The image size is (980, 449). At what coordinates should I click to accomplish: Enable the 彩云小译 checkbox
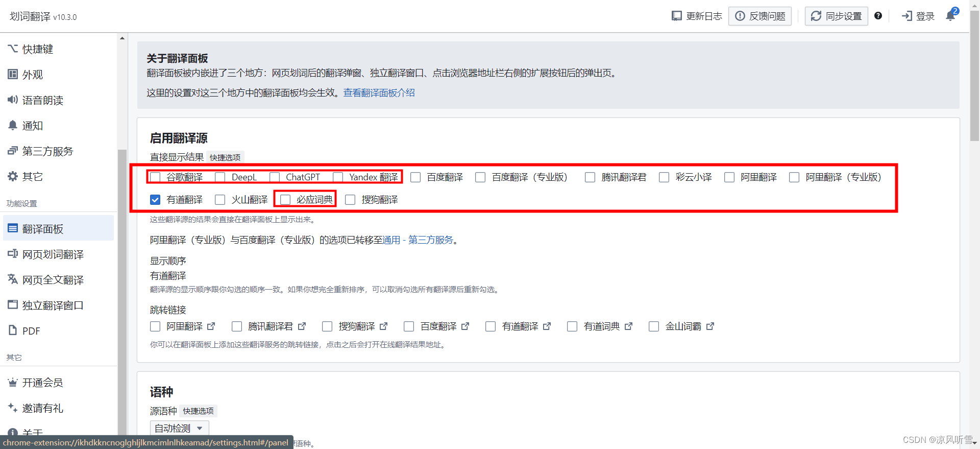pyautogui.click(x=664, y=177)
